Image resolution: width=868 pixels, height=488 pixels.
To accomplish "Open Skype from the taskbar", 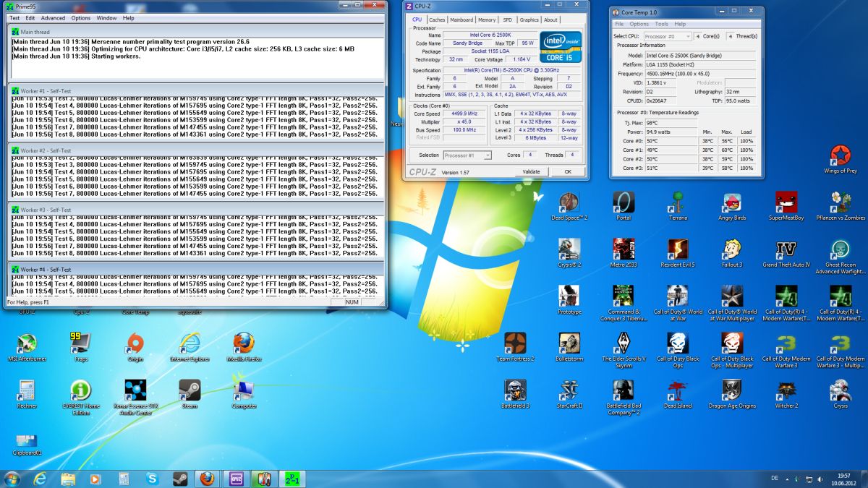I will (152, 478).
